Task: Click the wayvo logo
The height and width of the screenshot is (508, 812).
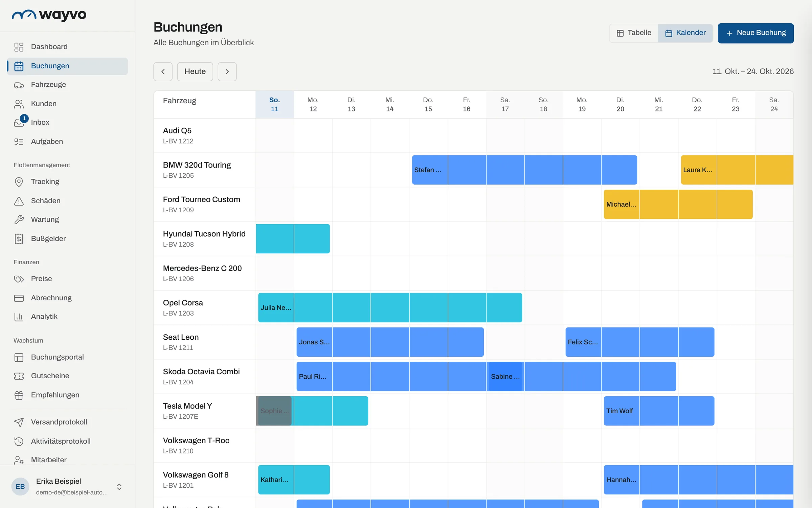Action: pyautogui.click(x=49, y=15)
